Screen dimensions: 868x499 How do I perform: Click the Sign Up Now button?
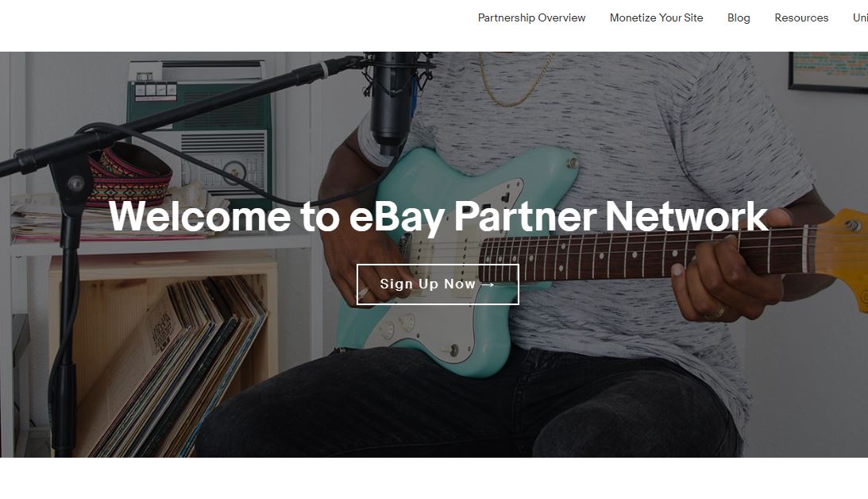point(438,284)
